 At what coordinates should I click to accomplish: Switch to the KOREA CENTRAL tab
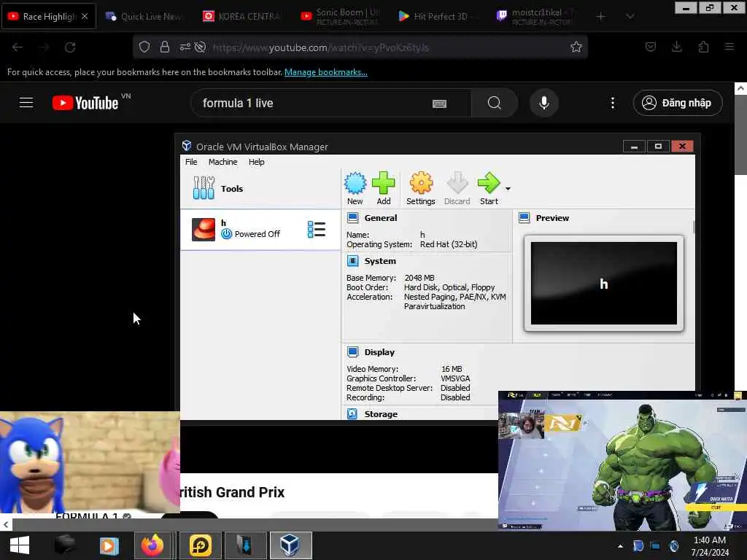[242, 16]
